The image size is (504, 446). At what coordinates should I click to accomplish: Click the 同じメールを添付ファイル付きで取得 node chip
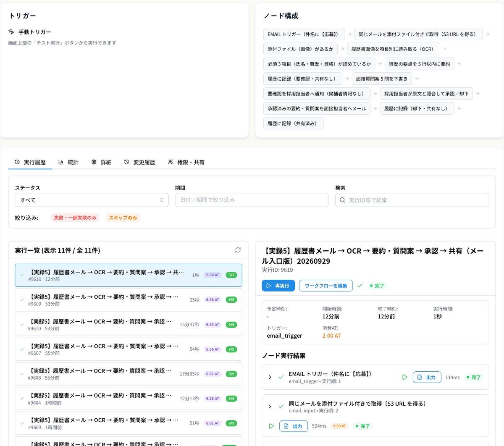pos(418,34)
